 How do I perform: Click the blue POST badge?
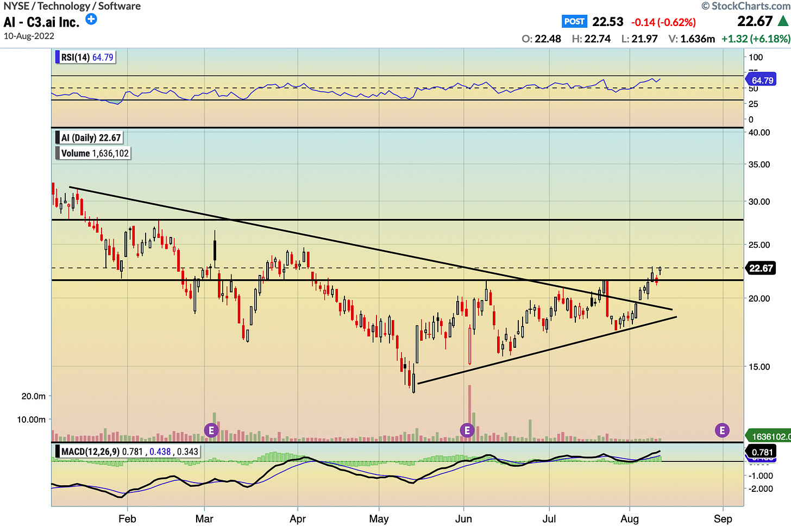pos(574,22)
